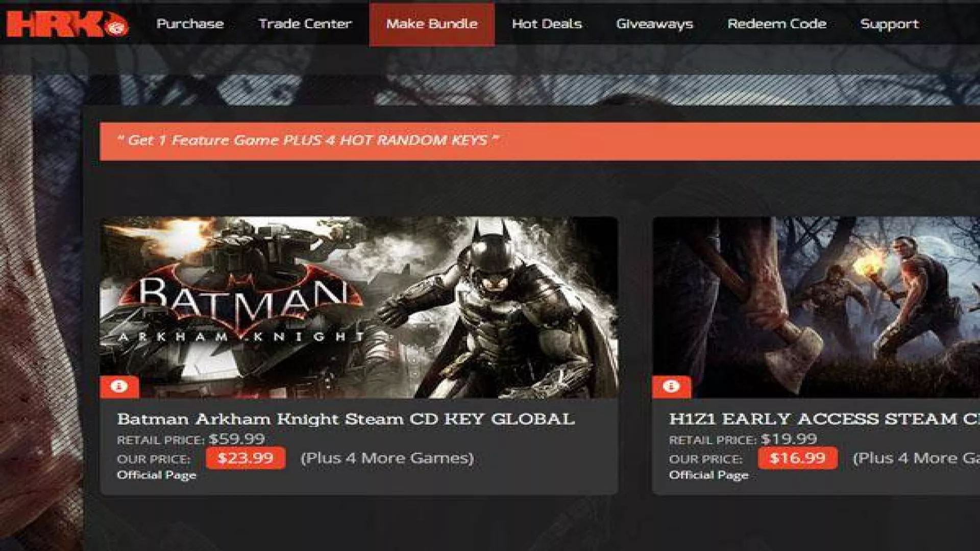
Task: Click the info icon on the H1Z1 image
Action: click(671, 386)
